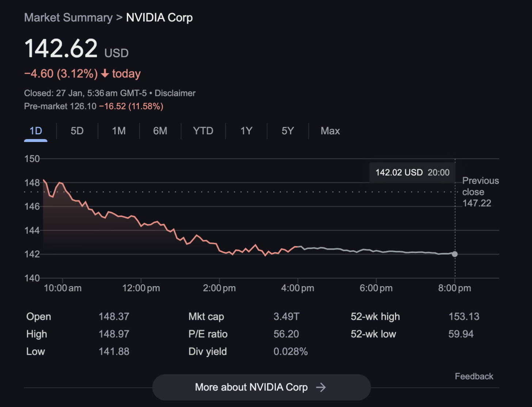Viewport: 532px width, 407px height.
Task: Click the grey end-point dot on the chart
Action: point(455,254)
